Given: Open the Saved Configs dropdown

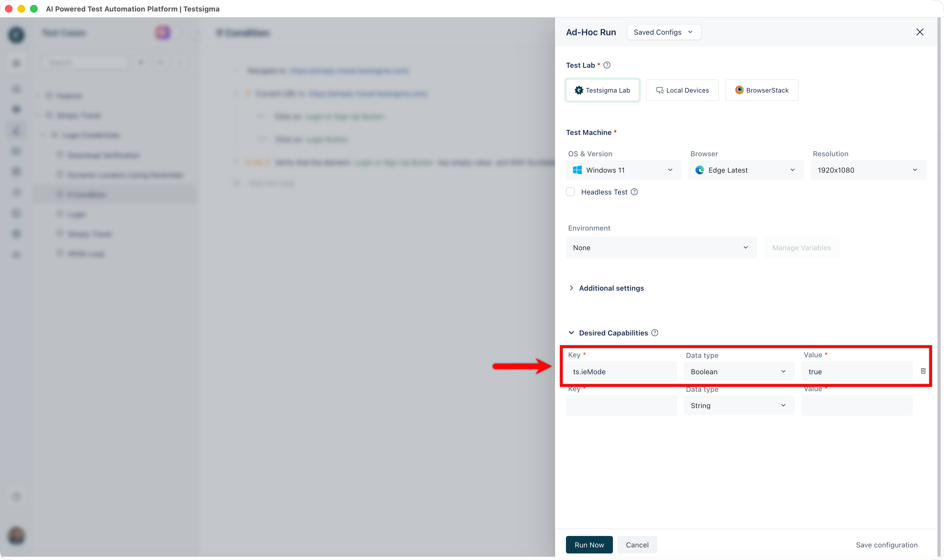Looking at the screenshot, I should (664, 32).
